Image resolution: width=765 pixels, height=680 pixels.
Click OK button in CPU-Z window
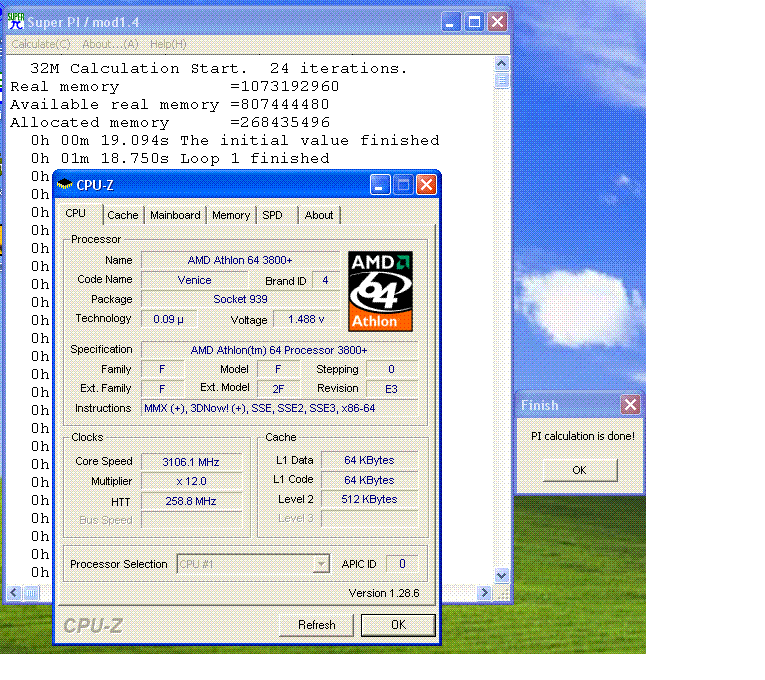(398, 625)
